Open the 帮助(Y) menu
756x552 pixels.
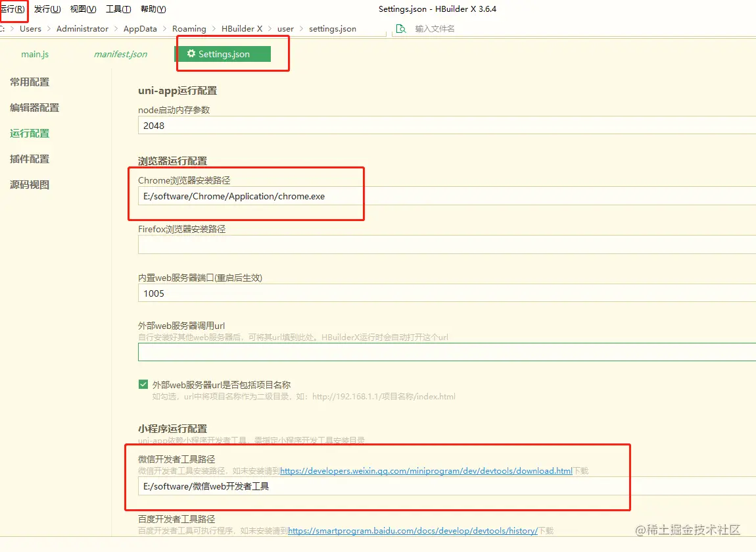(153, 9)
